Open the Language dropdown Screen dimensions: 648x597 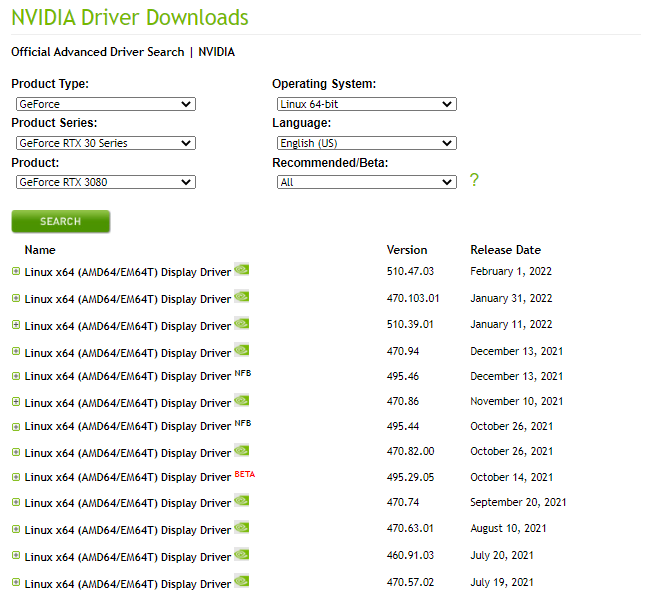(367, 143)
